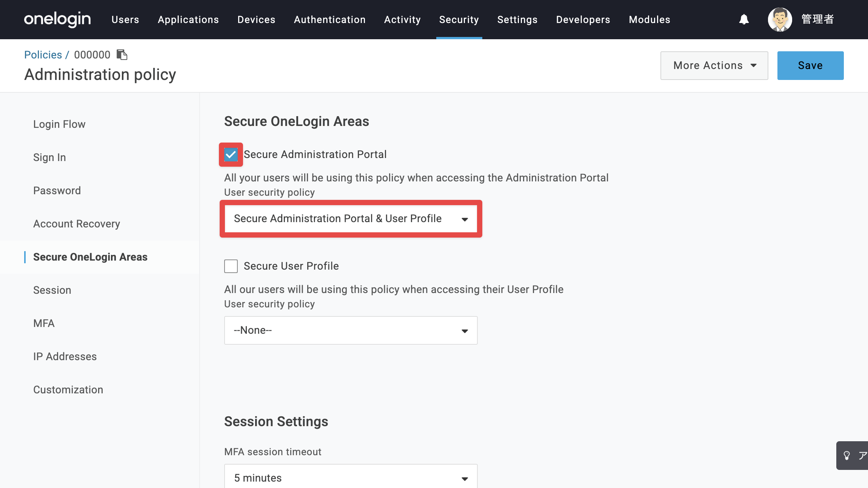Open the notifications bell
Image resolution: width=868 pixels, height=488 pixels.
(x=744, y=19)
